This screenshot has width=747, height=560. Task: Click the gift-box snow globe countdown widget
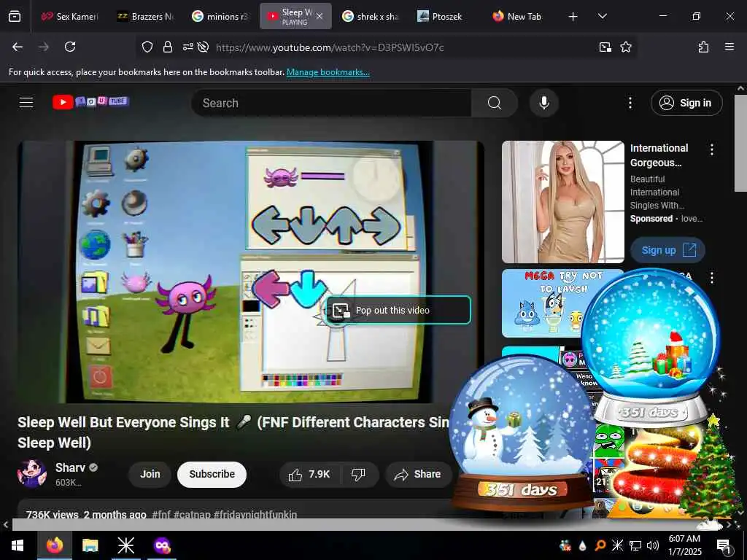[x=650, y=346]
